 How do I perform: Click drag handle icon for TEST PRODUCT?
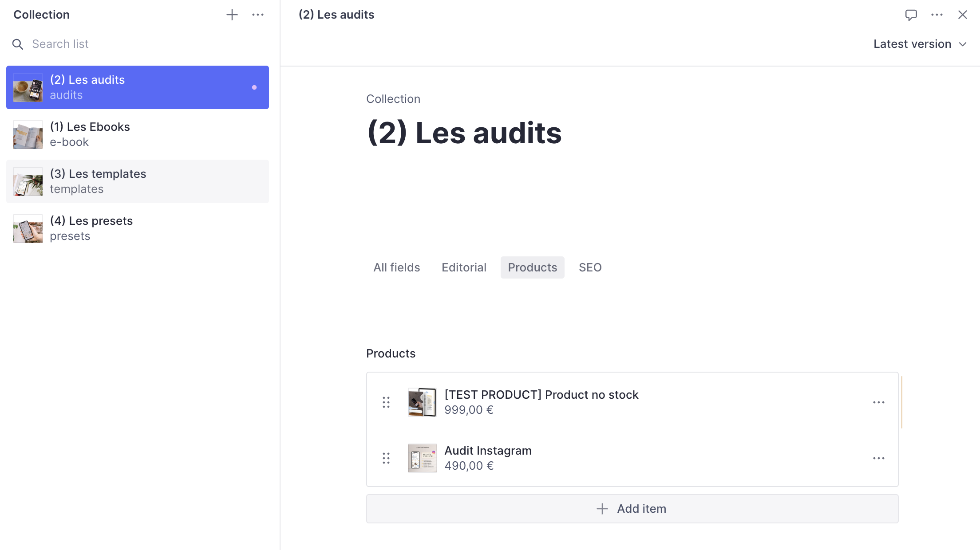coord(386,401)
